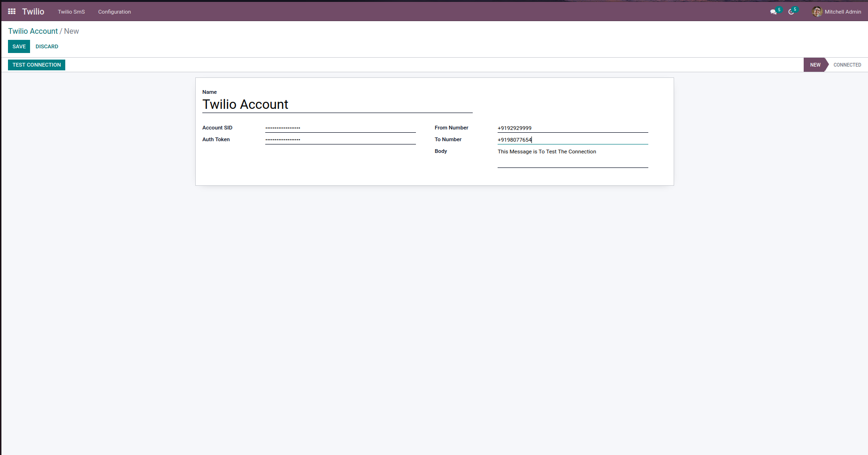Viewport: 868px width, 455px height.
Task: Open the activities clock icon
Action: [x=791, y=12]
